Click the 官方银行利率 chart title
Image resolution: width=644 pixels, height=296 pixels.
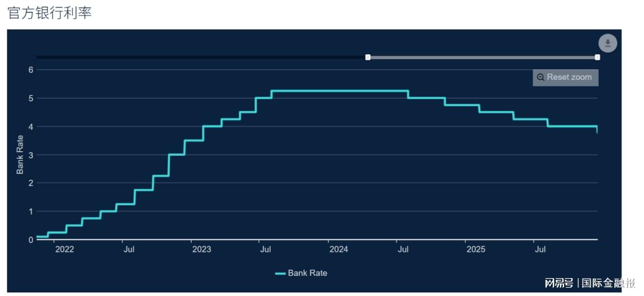click(x=49, y=13)
